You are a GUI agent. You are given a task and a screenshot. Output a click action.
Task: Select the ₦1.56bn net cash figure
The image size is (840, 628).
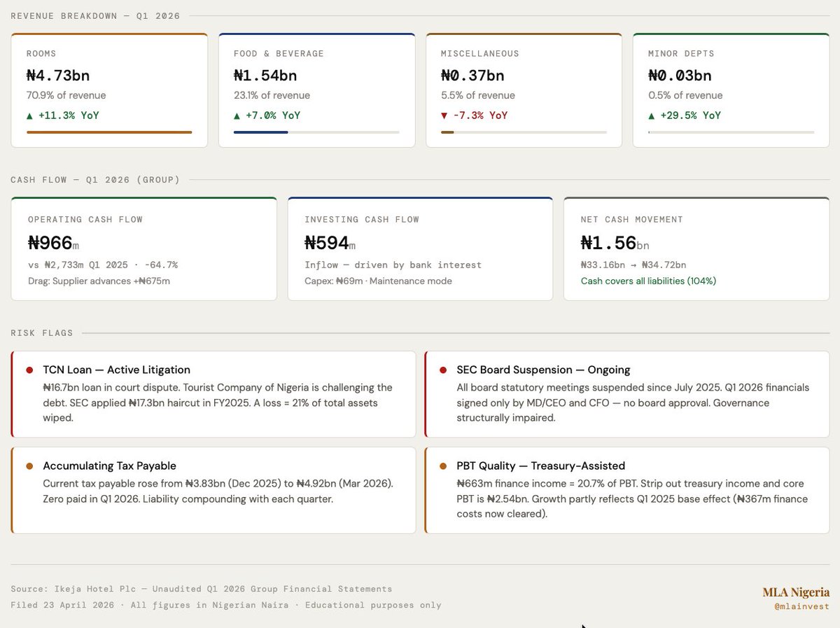coord(615,243)
